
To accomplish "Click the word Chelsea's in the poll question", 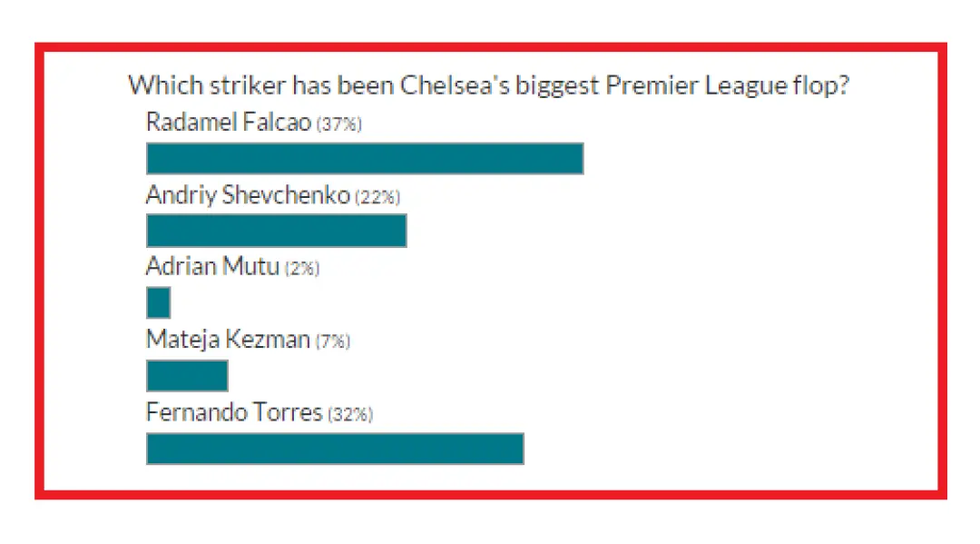I will [455, 85].
